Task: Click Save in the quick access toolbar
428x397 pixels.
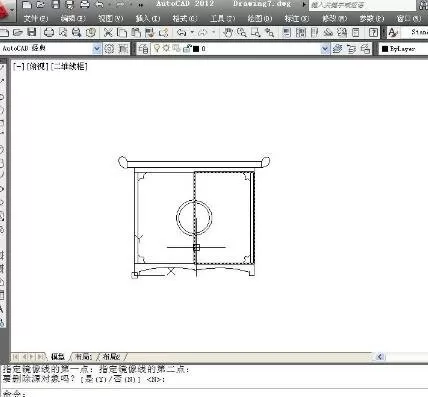Action: (55, 5)
